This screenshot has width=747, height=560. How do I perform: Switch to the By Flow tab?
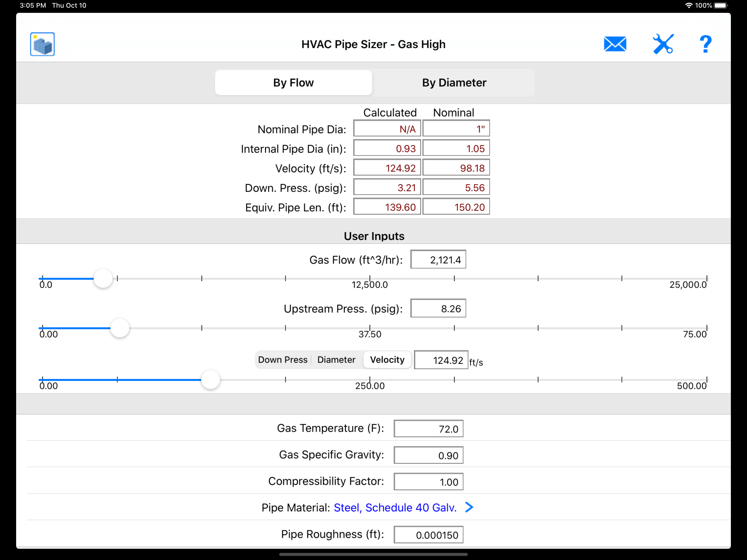pos(293,83)
